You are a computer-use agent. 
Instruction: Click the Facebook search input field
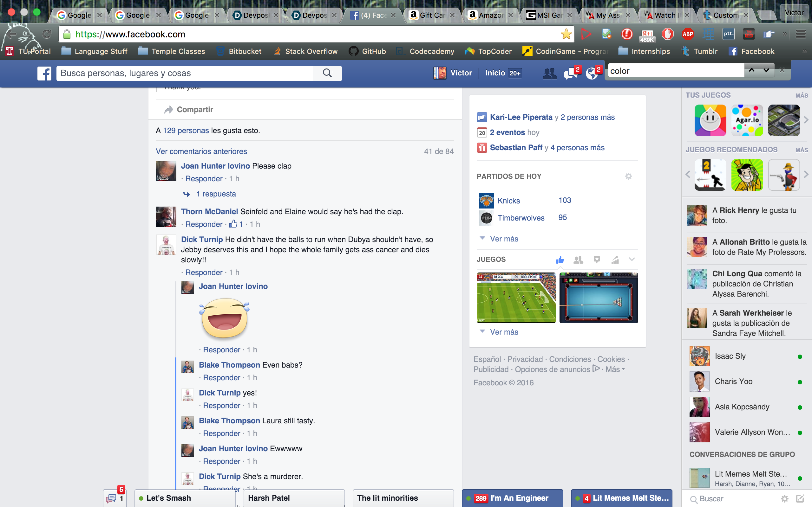pyautogui.click(x=185, y=73)
